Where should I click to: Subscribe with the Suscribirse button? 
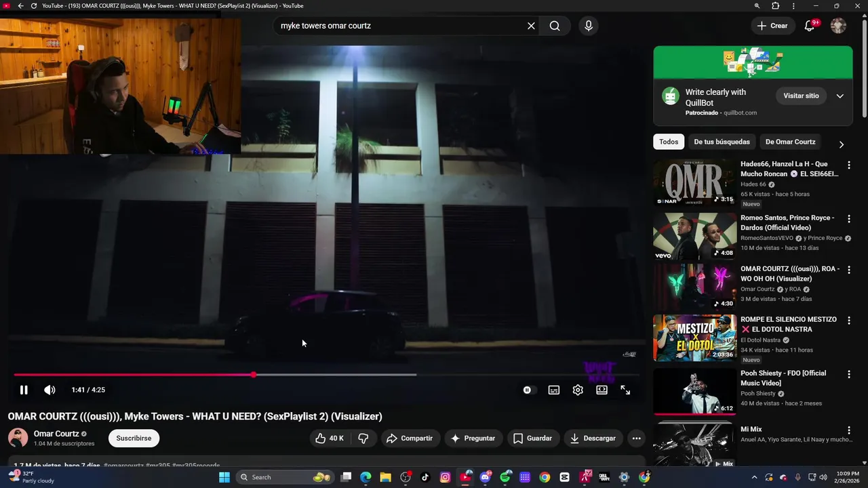coord(134,438)
